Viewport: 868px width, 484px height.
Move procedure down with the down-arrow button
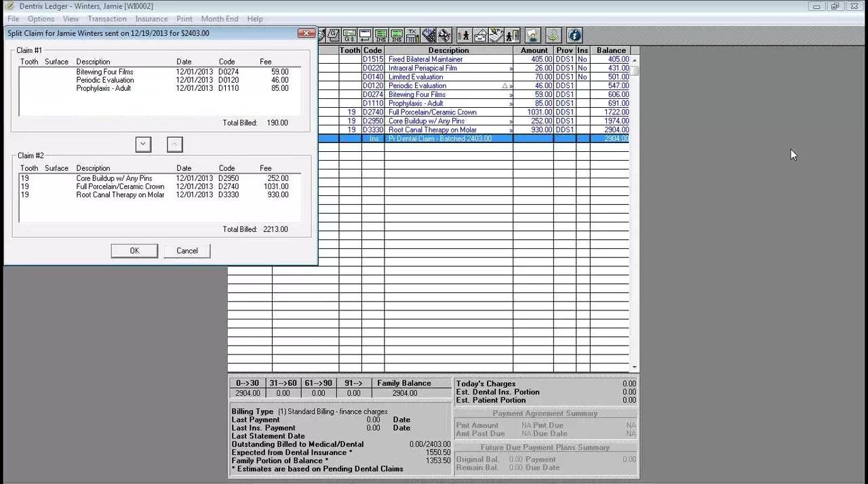click(143, 144)
